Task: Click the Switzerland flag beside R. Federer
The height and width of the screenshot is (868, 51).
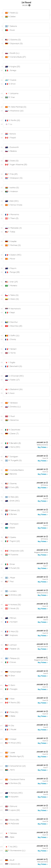Action: click(x=6, y=649)
